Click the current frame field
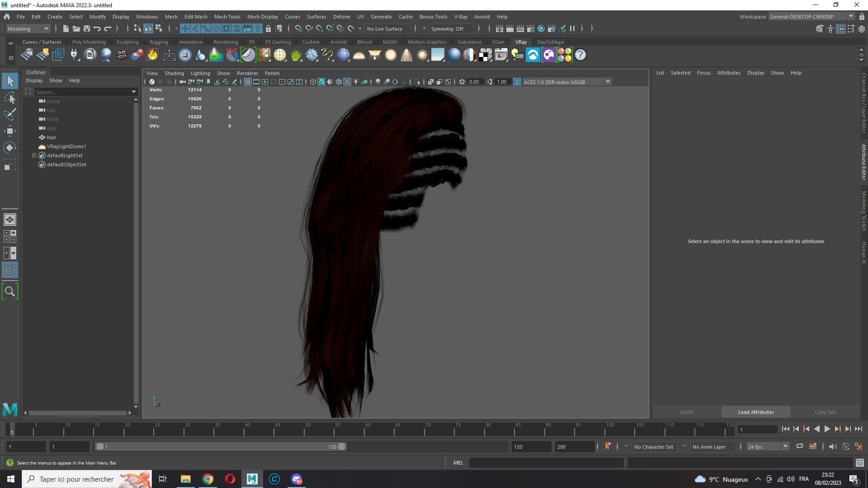The width and height of the screenshot is (868, 488). click(x=757, y=429)
